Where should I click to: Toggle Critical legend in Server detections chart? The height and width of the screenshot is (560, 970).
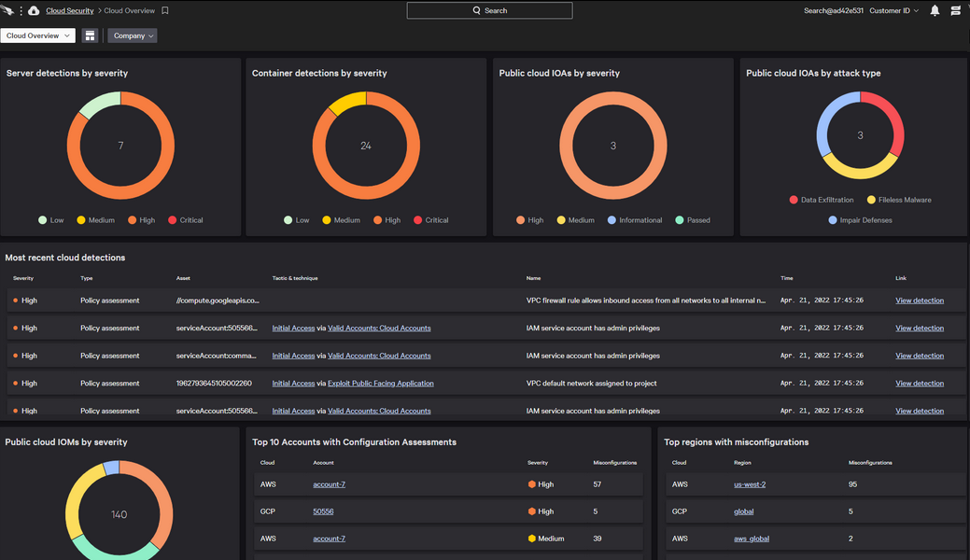tap(185, 220)
